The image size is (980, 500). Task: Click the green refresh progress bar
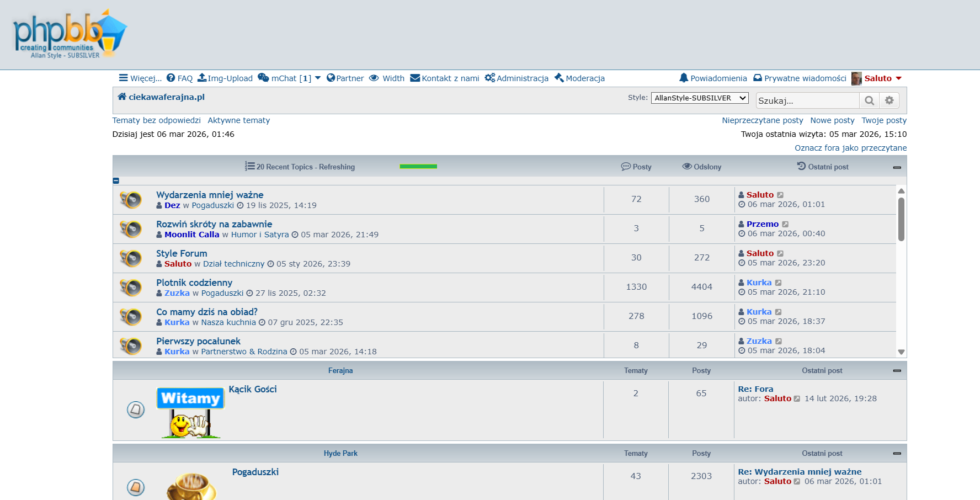(x=418, y=167)
